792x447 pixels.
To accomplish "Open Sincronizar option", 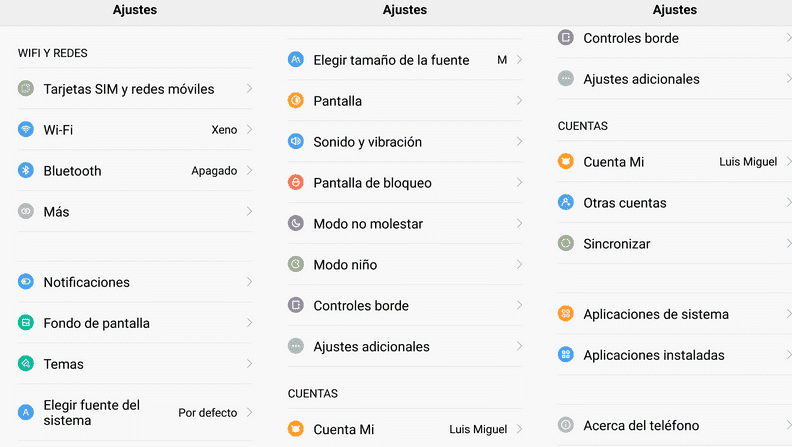I will click(674, 243).
